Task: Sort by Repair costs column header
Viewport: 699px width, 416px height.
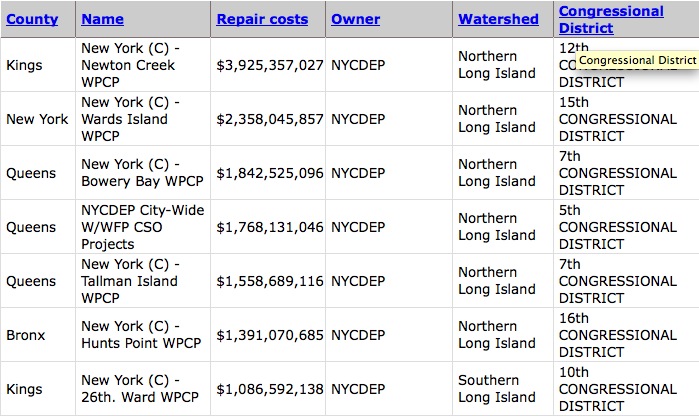Action: 262,19
